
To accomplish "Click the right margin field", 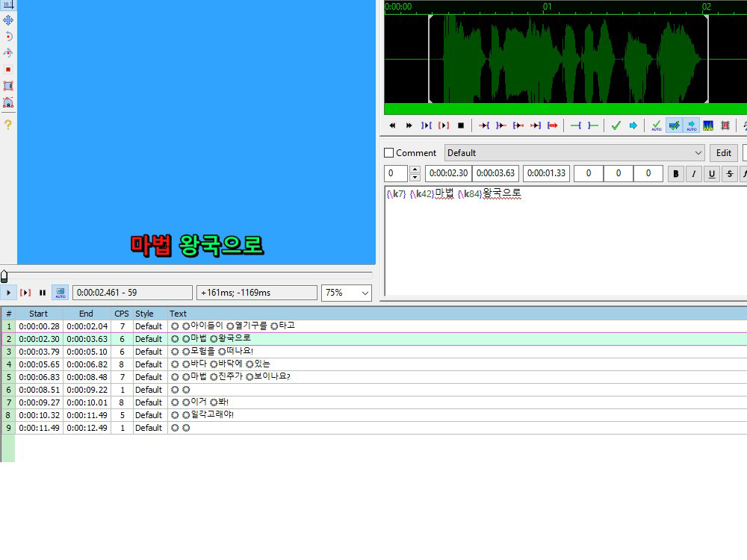I will 619,173.
